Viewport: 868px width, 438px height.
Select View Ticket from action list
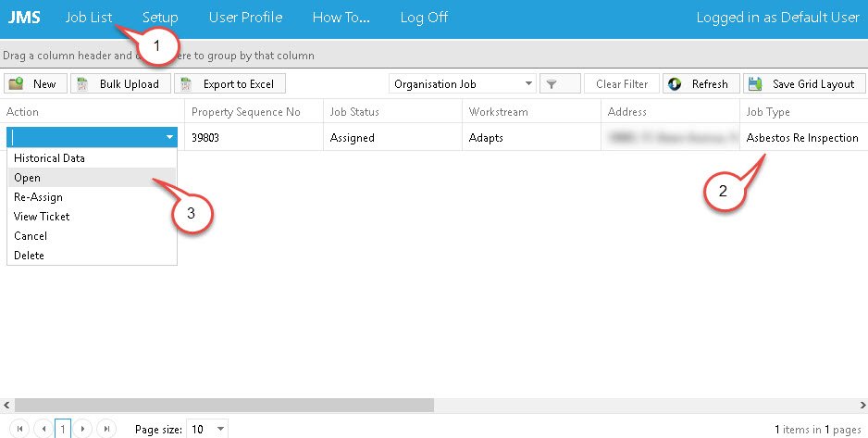92,216
